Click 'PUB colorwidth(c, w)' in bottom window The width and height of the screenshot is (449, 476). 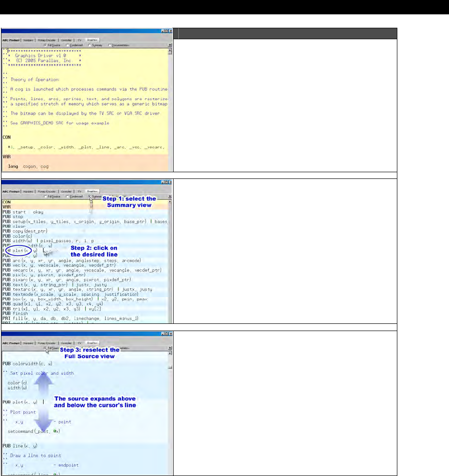27,364
